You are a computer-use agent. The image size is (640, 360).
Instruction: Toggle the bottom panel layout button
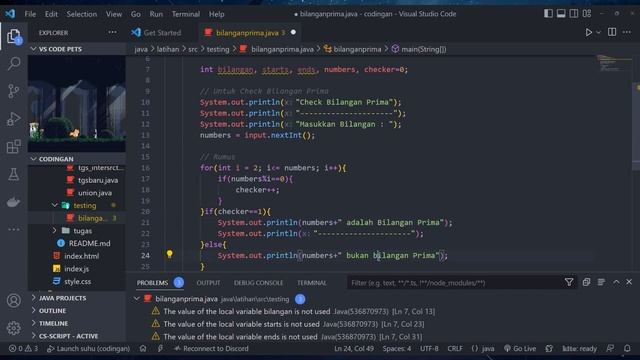click(x=561, y=13)
